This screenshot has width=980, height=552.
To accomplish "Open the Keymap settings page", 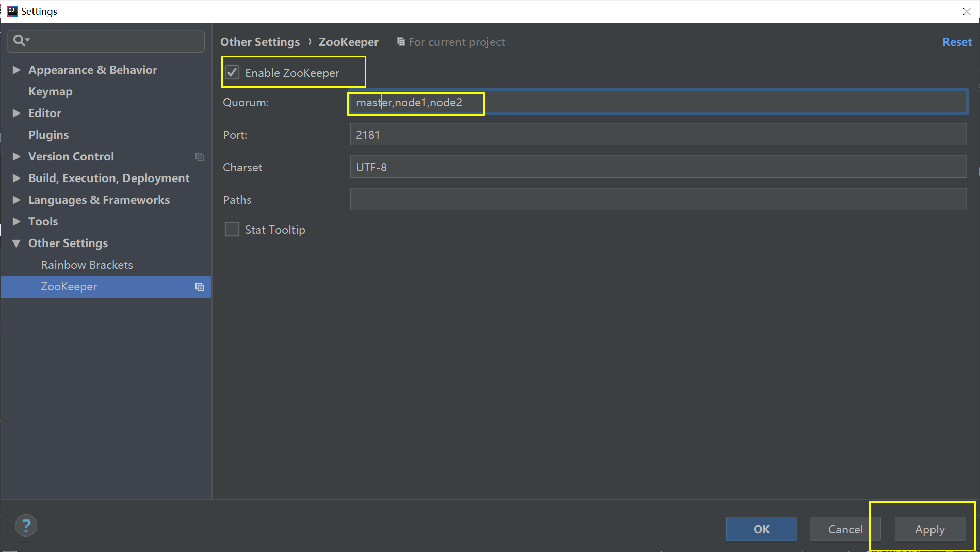I will coord(51,91).
